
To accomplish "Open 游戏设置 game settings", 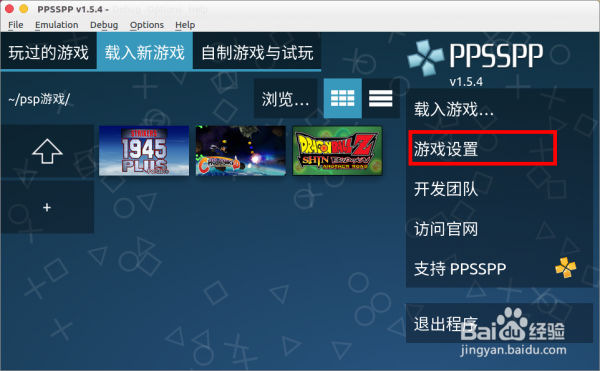I will tap(499, 149).
